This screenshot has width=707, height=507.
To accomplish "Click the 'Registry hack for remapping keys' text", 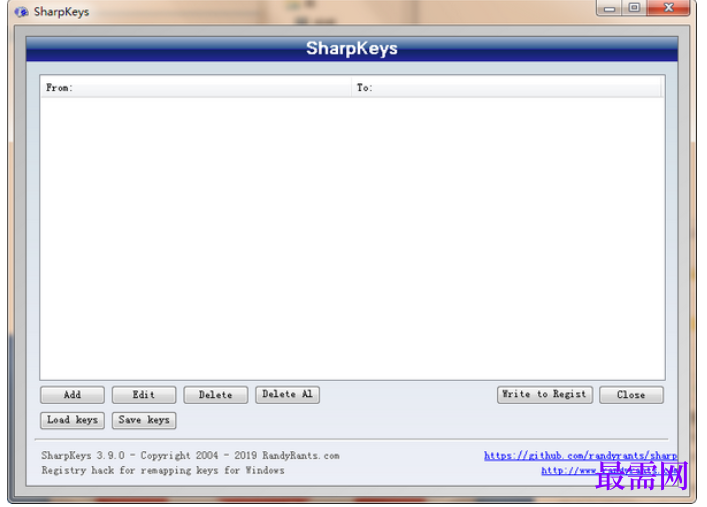I will [163, 470].
